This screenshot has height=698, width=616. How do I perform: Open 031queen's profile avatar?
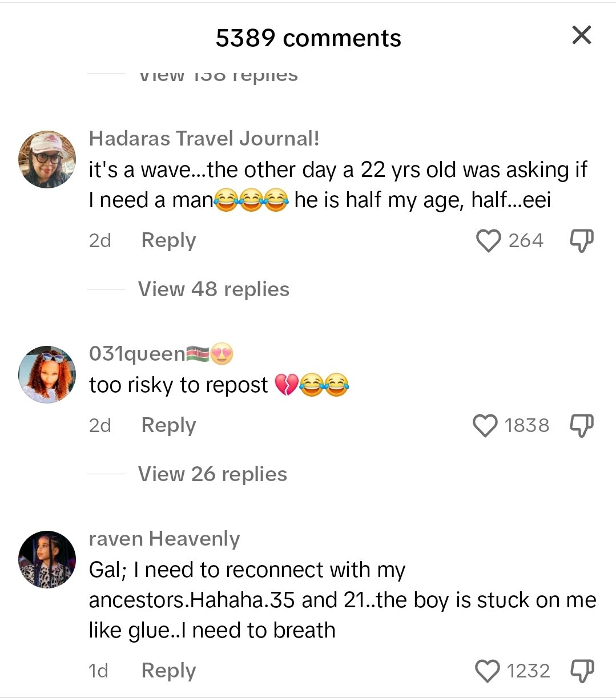point(47,374)
